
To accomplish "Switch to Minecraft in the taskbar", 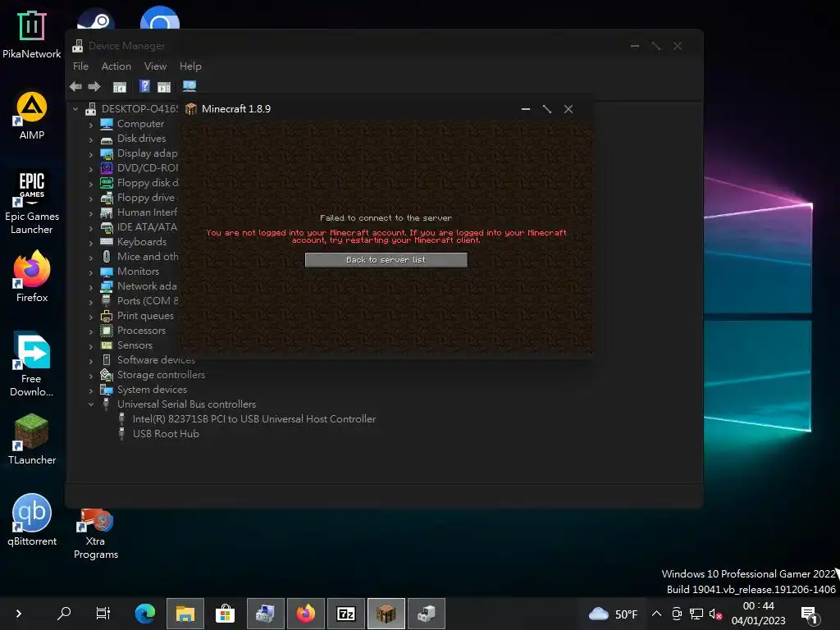I will [x=386, y=614].
